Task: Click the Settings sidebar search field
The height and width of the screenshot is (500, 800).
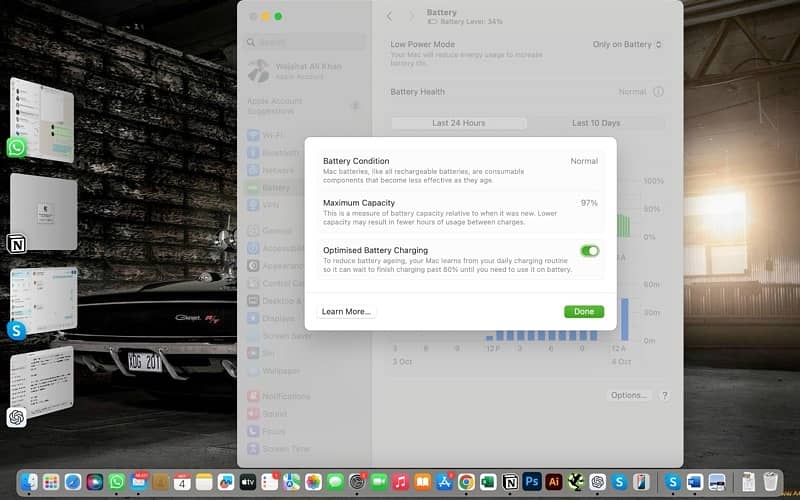Action: click(304, 42)
